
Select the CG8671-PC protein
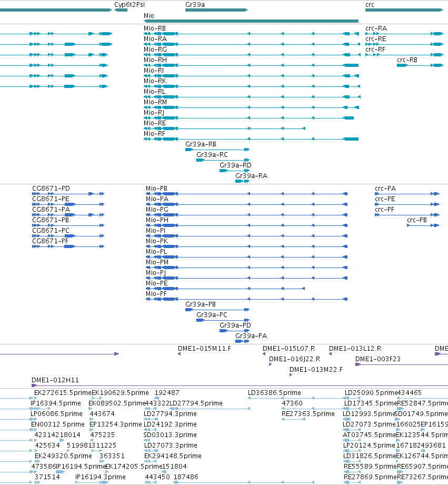pyautogui.click(x=51, y=231)
